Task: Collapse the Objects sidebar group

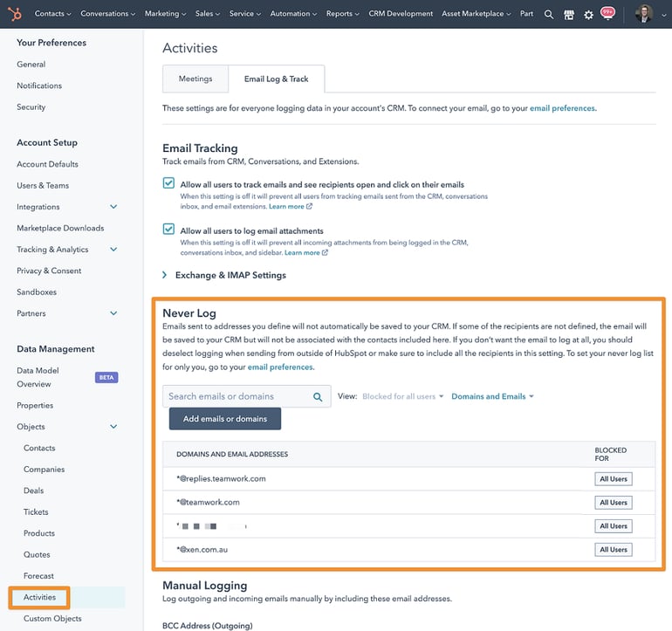Action: coord(113,427)
